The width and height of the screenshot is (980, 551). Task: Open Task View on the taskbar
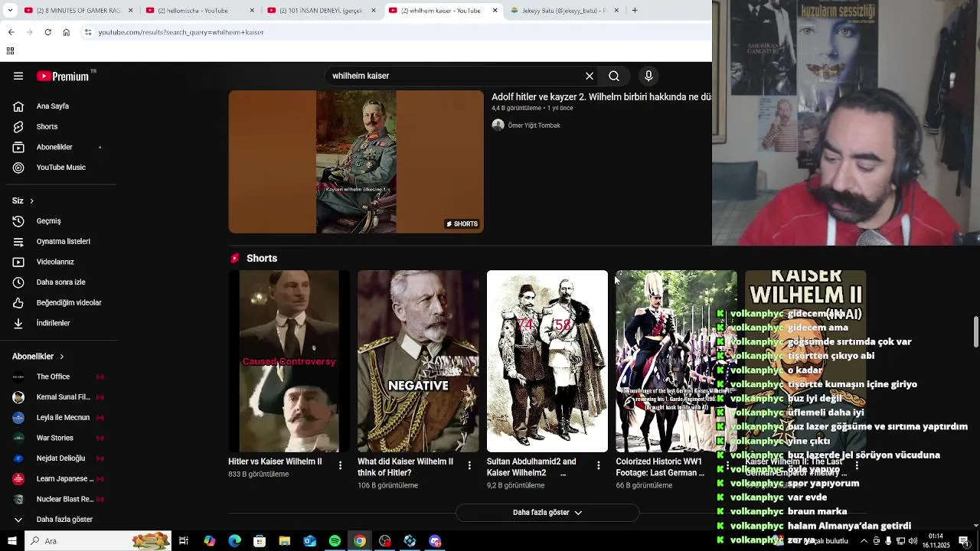[184, 541]
